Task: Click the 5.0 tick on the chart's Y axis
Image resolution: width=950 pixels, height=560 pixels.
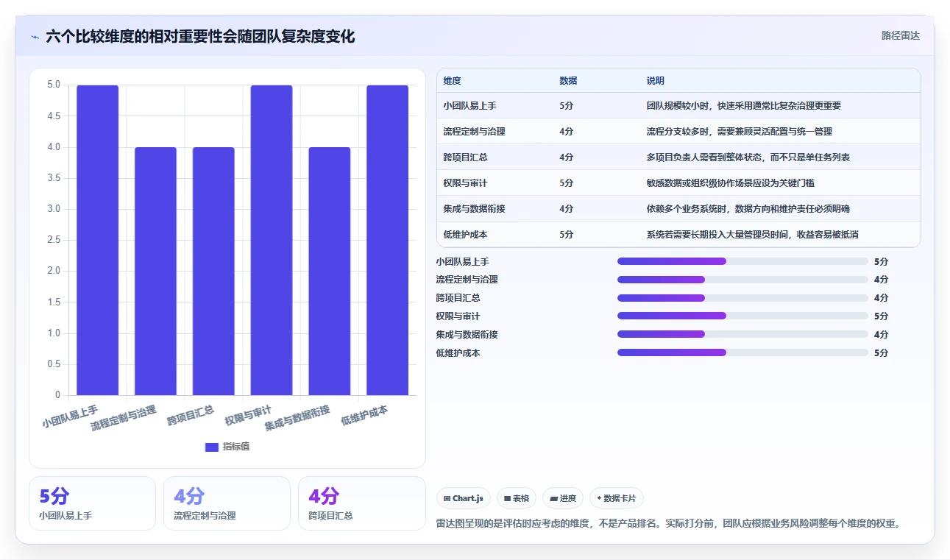Action: [54, 85]
